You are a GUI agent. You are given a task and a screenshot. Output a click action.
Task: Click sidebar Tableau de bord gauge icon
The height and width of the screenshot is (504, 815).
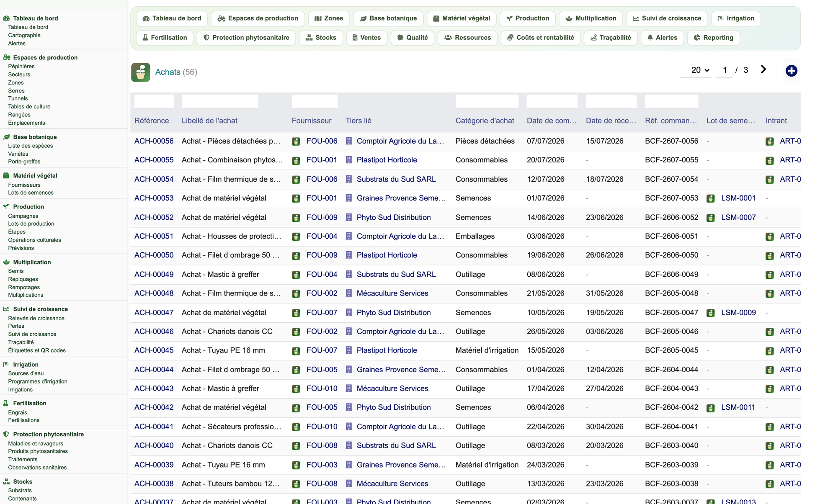6,18
